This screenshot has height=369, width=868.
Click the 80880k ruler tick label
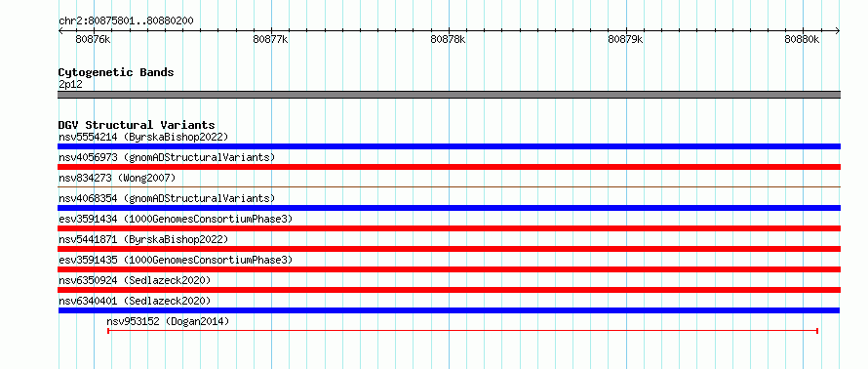point(802,39)
